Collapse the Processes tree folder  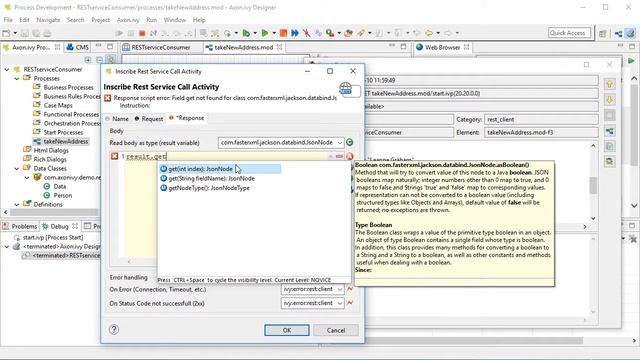[17, 78]
